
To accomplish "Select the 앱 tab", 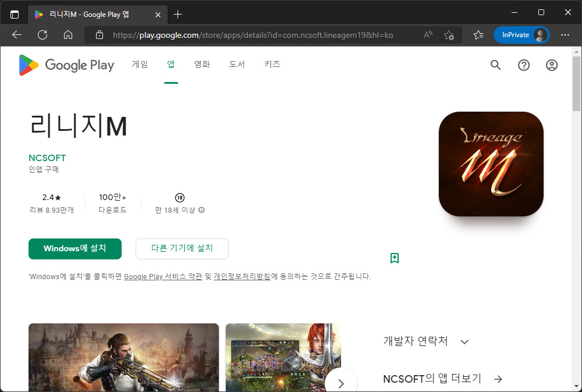I will (x=171, y=64).
